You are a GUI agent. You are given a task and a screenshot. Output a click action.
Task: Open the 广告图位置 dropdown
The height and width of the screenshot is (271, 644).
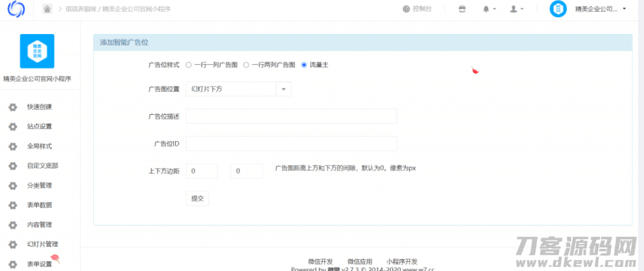tap(238, 89)
